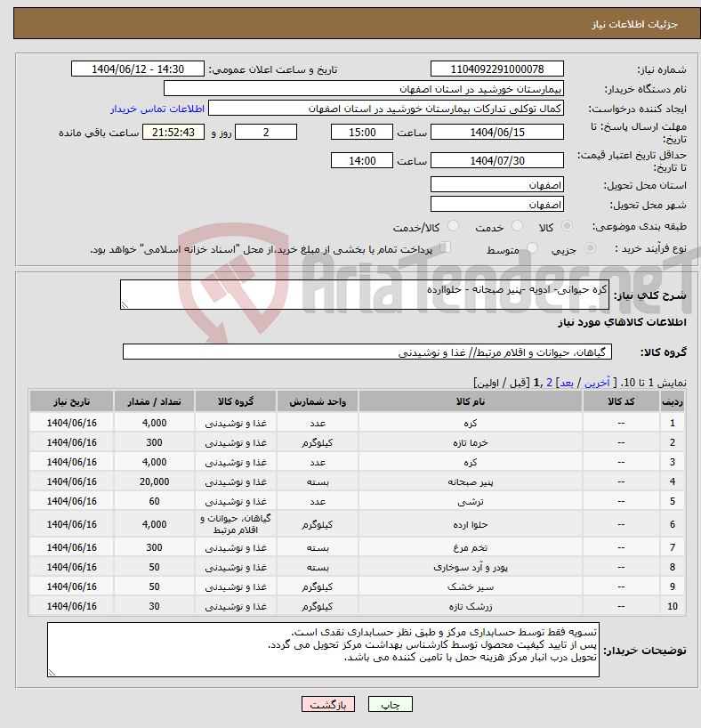Click the announcement date field 1404/06/12 - 14:30
The width and height of the screenshot is (701, 728).
137,69
